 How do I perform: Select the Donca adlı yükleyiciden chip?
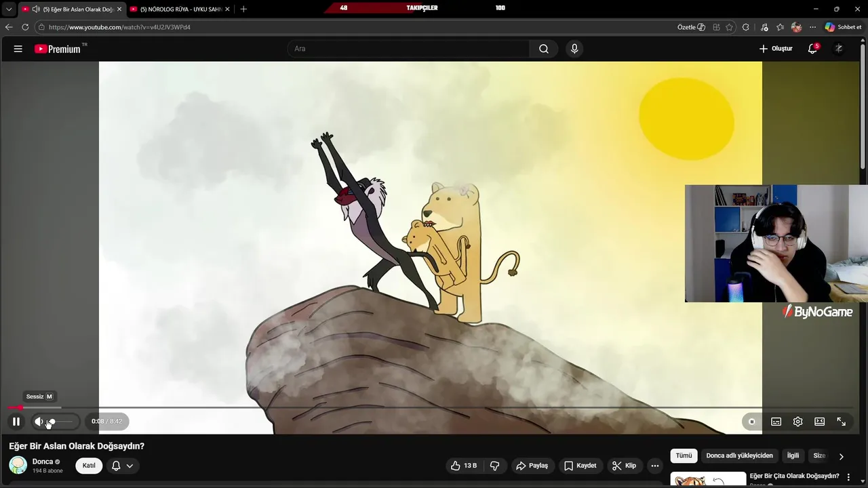[739, 456]
